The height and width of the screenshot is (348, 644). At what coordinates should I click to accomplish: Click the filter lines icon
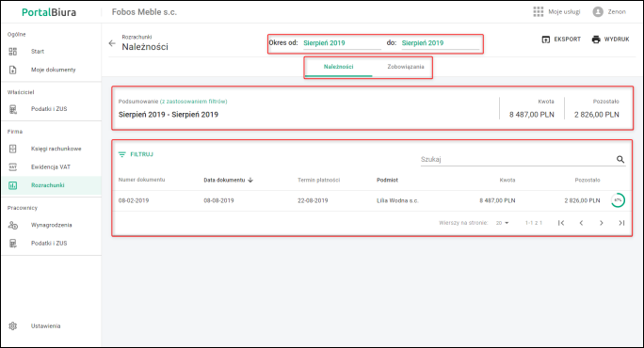click(x=122, y=154)
